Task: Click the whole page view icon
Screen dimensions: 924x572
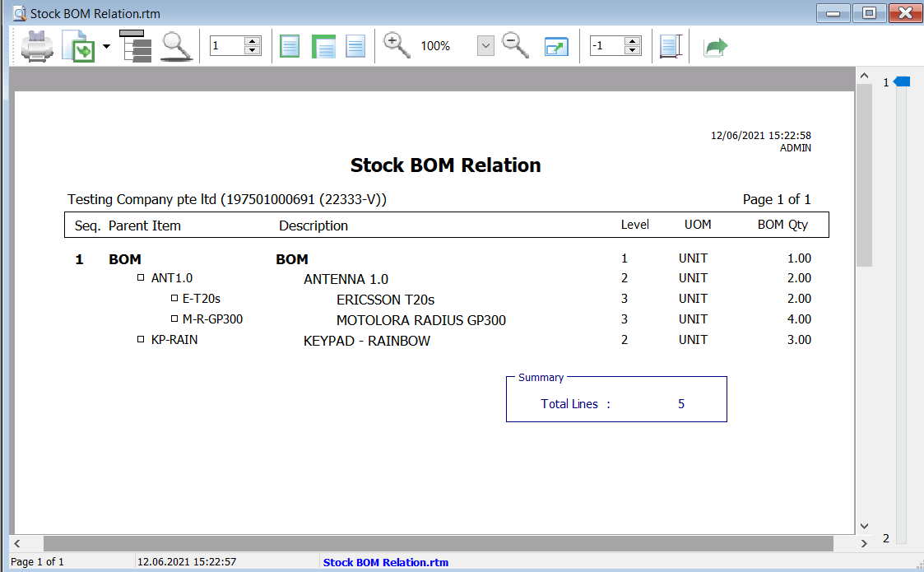Action: pos(290,45)
